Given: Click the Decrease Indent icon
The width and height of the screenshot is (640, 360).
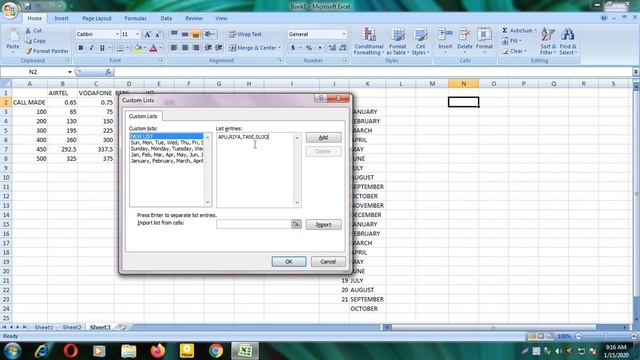Looking at the screenshot, I should coord(208,48).
